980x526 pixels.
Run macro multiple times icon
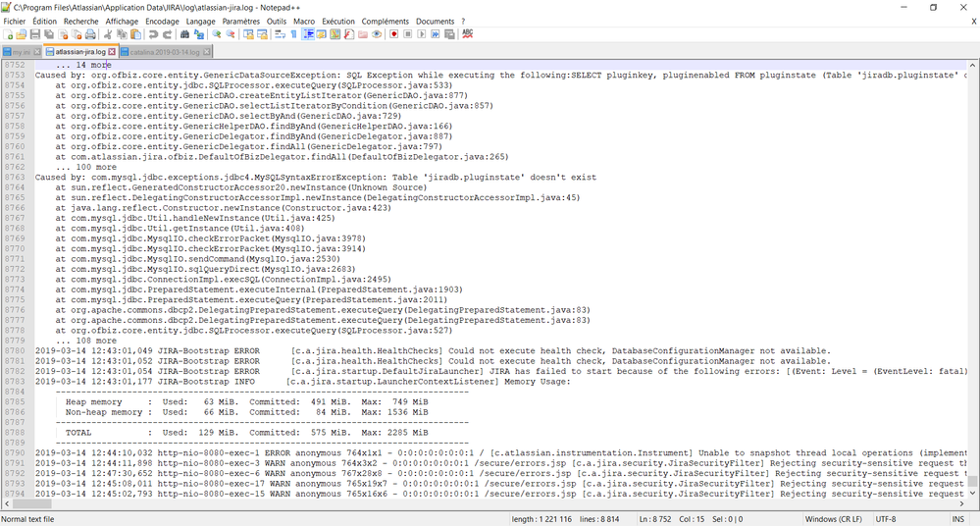435,33
